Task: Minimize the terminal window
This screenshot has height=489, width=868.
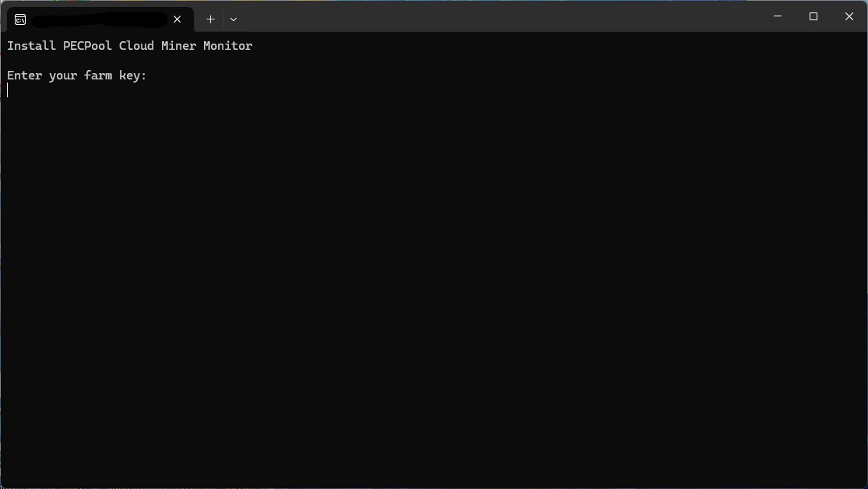Action: (778, 16)
